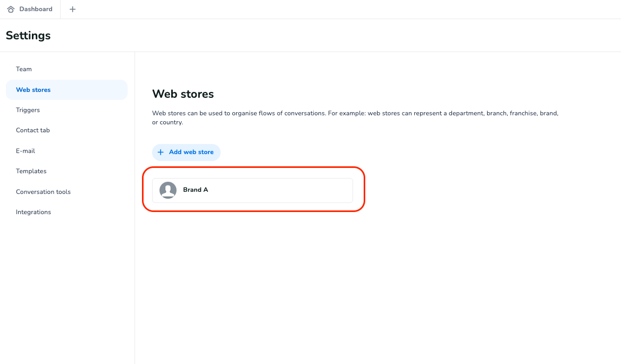Screen dimensions: 621x364
Task: Switch to the Dashboard tab
Action: click(x=36, y=9)
